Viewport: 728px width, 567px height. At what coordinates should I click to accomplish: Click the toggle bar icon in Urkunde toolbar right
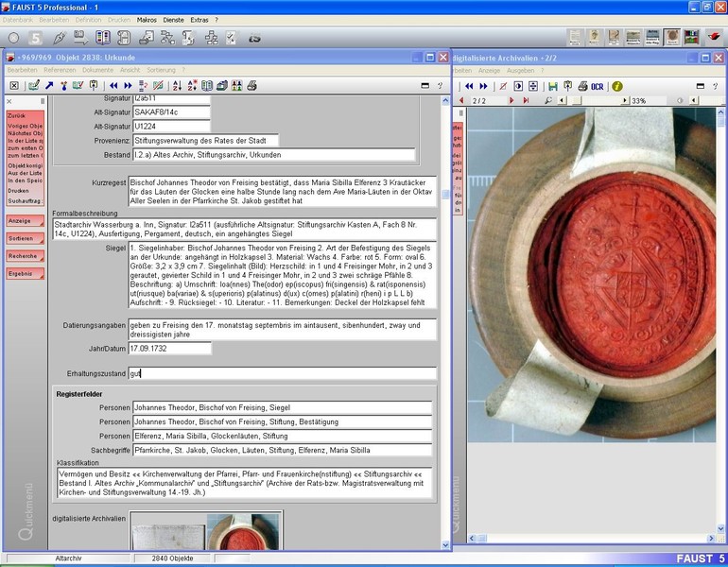pos(425,85)
